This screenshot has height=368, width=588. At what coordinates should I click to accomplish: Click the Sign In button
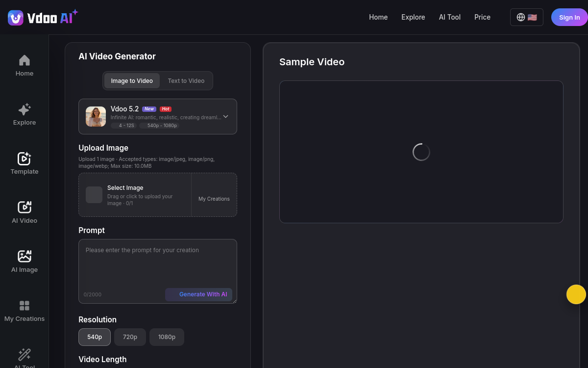[569, 17]
